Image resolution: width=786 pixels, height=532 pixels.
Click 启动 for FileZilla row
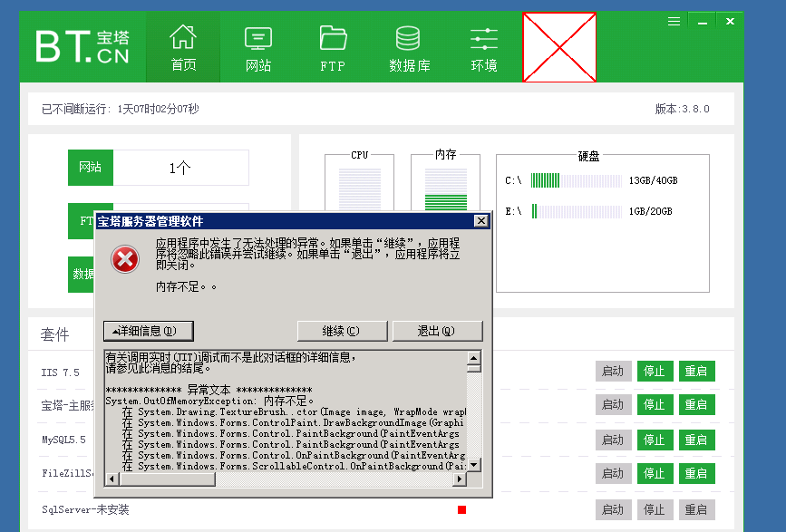pos(613,473)
